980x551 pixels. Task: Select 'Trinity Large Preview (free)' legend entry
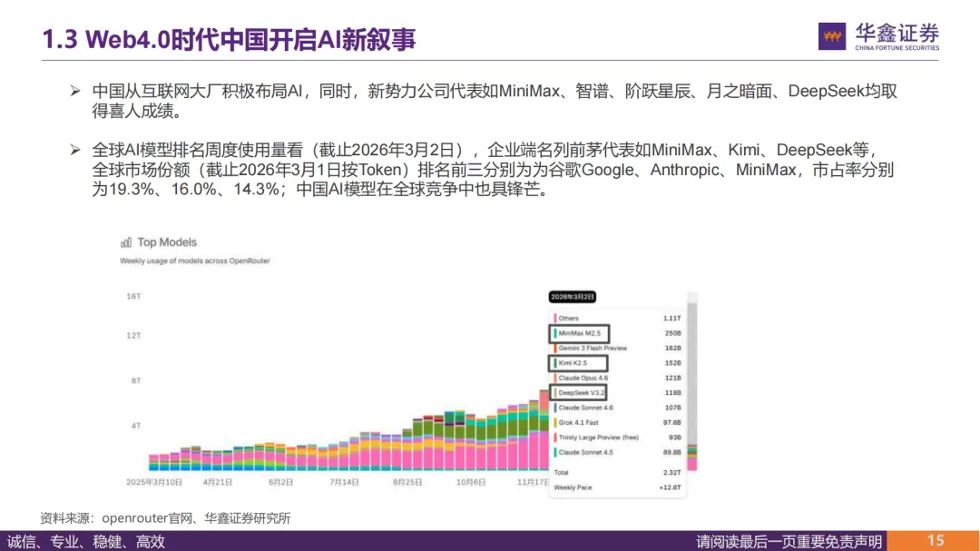(x=599, y=438)
